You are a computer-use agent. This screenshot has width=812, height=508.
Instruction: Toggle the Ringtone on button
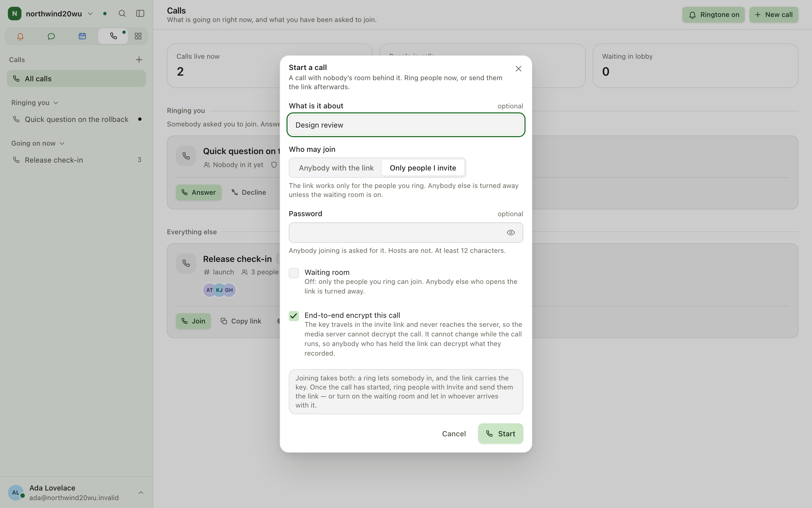pyautogui.click(x=713, y=15)
